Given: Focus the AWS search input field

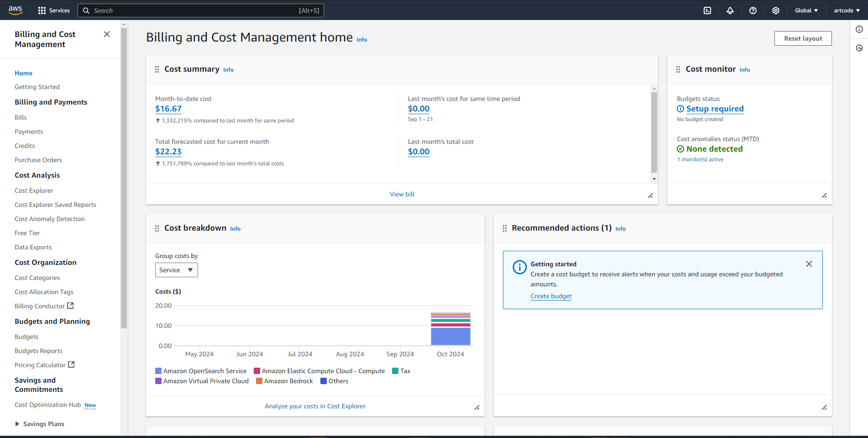Looking at the screenshot, I should point(201,11).
